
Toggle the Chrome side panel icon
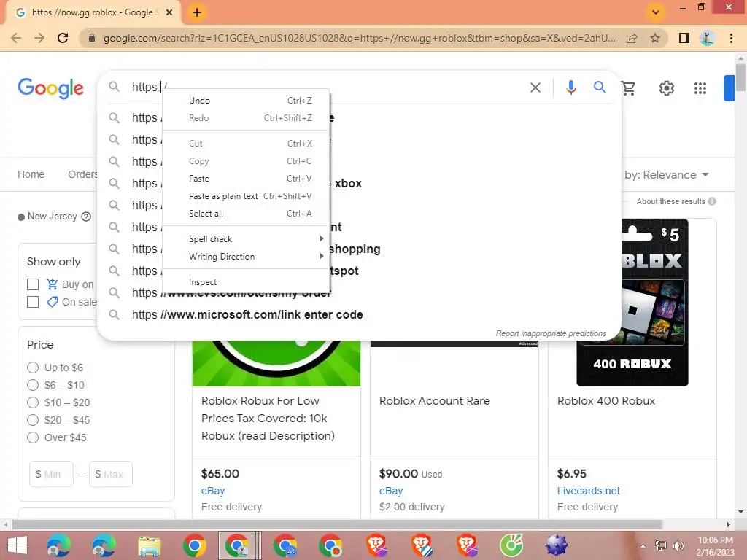click(684, 38)
